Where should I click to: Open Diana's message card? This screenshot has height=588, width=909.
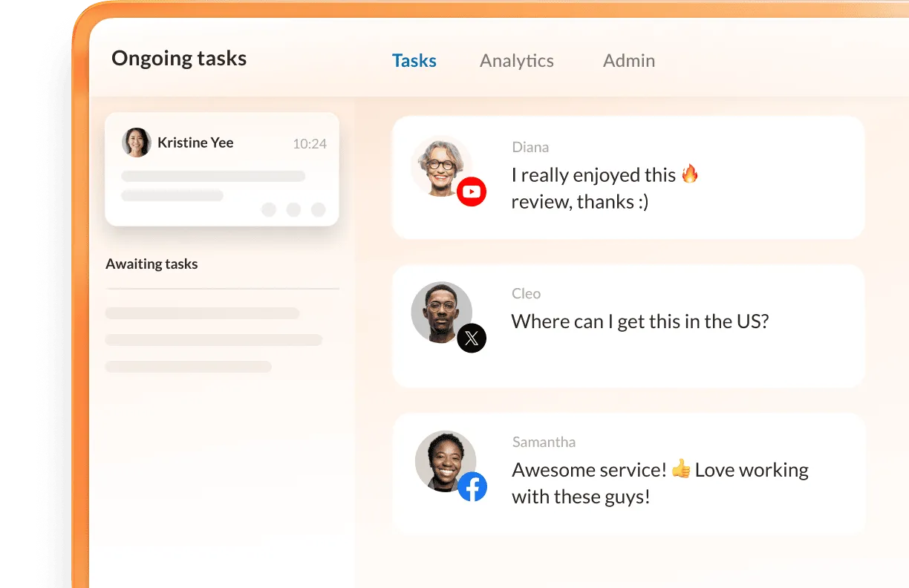(x=628, y=177)
